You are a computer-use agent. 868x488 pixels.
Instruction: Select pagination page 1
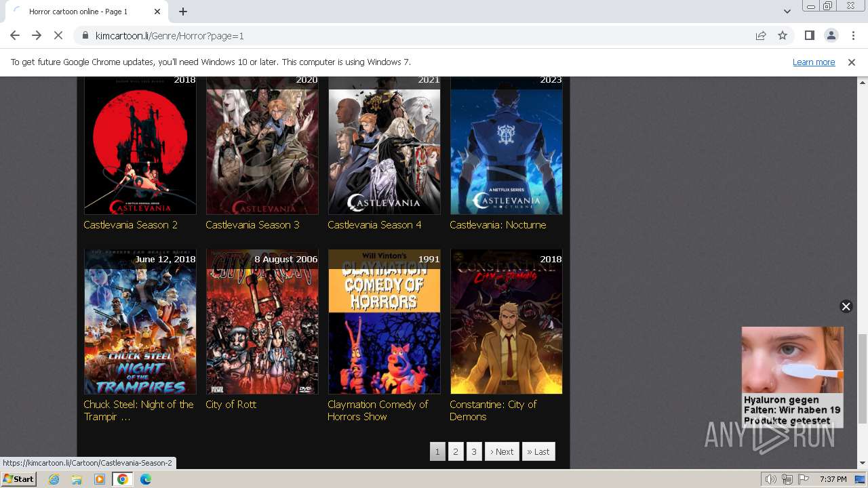(x=437, y=451)
